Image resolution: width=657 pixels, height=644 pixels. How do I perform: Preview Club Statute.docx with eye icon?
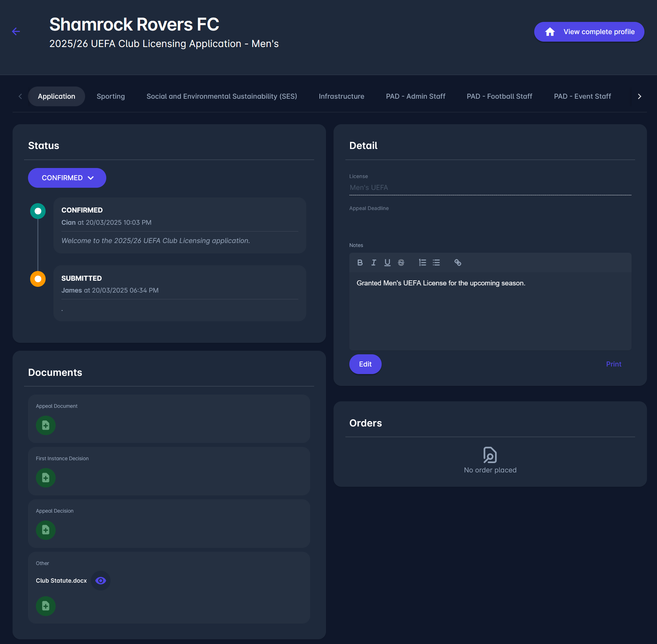point(101,580)
